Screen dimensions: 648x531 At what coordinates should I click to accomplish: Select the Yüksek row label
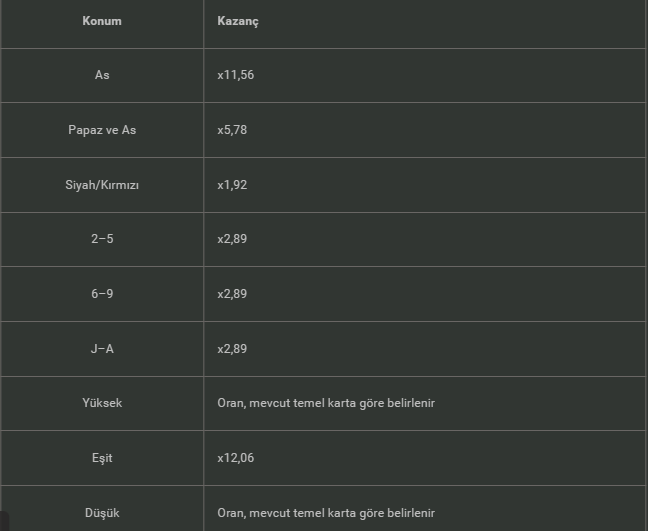point(102,403)
